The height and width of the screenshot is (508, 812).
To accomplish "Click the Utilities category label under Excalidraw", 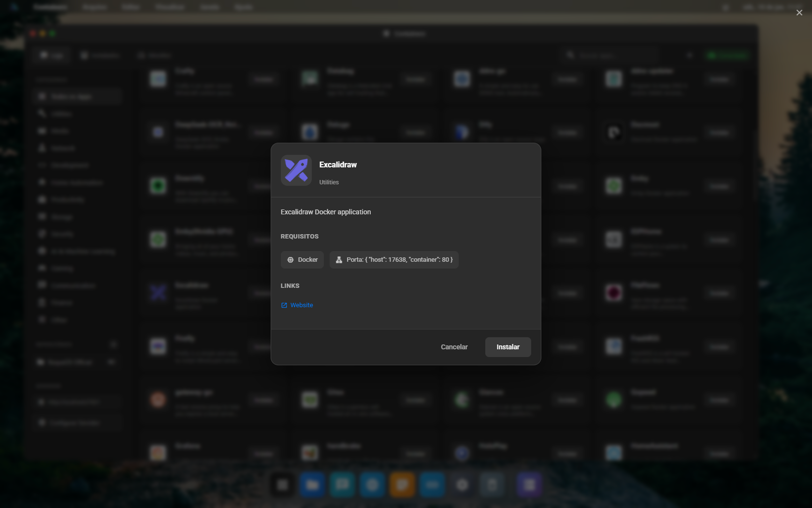I will [x=329, y=182].
